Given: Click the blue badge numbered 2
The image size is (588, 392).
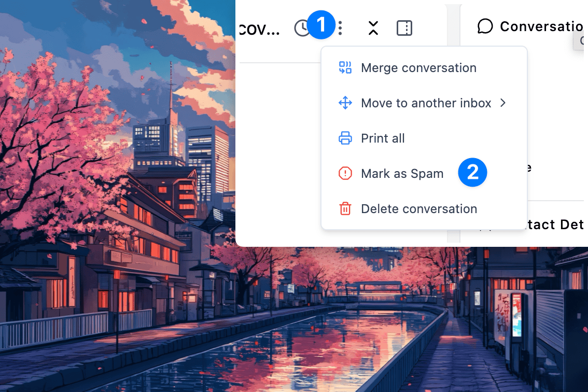Looking at the screenshot, I should point(472,172).
